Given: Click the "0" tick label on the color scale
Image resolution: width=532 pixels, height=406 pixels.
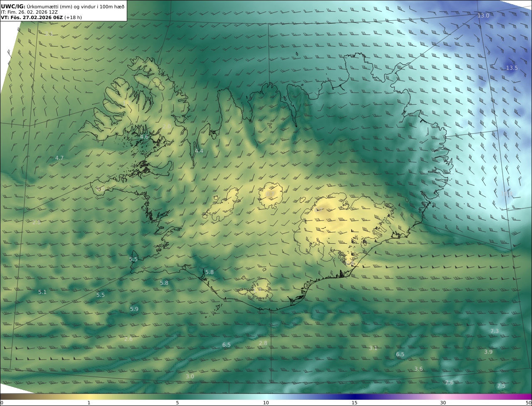Looking at the screenshot, I should [2, 403].
